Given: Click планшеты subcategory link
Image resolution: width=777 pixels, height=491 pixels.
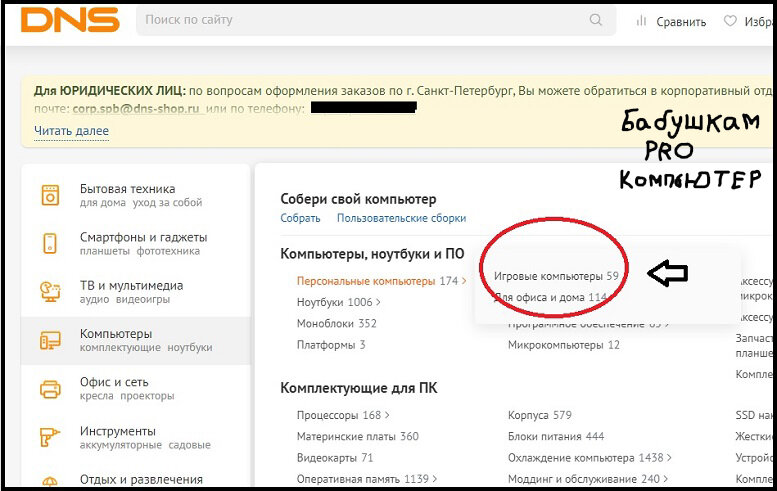Looking at the screenshot, I should (x=105, y=251).
